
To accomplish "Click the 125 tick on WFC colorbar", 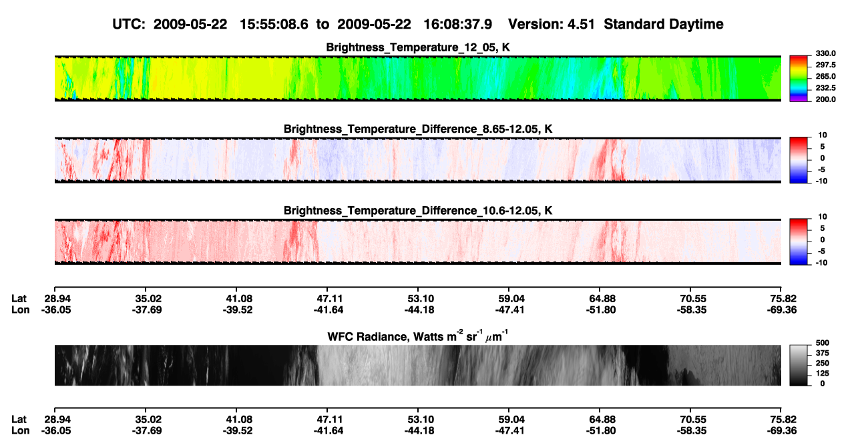I will (822, 374).
